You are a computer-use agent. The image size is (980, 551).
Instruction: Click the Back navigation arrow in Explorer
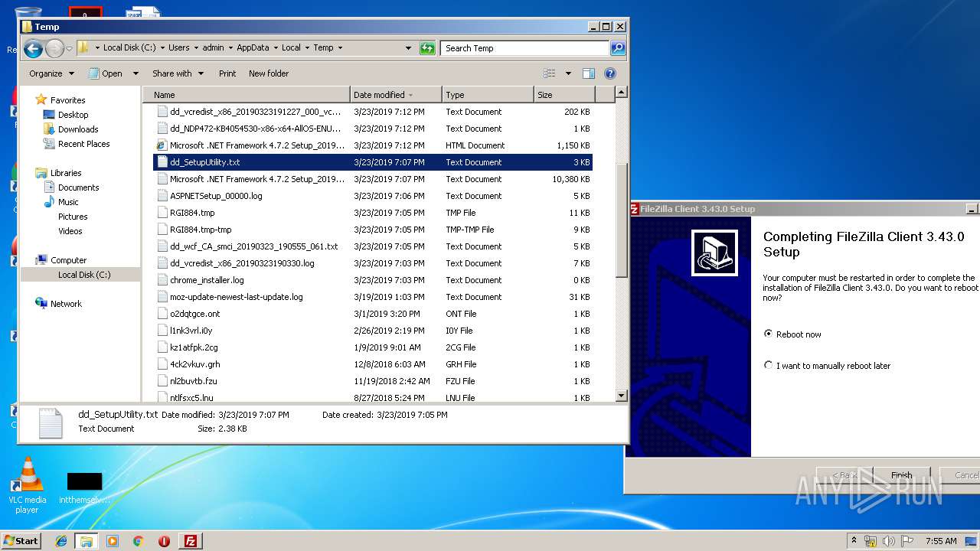pyautogui.click(x=33, y=49)
